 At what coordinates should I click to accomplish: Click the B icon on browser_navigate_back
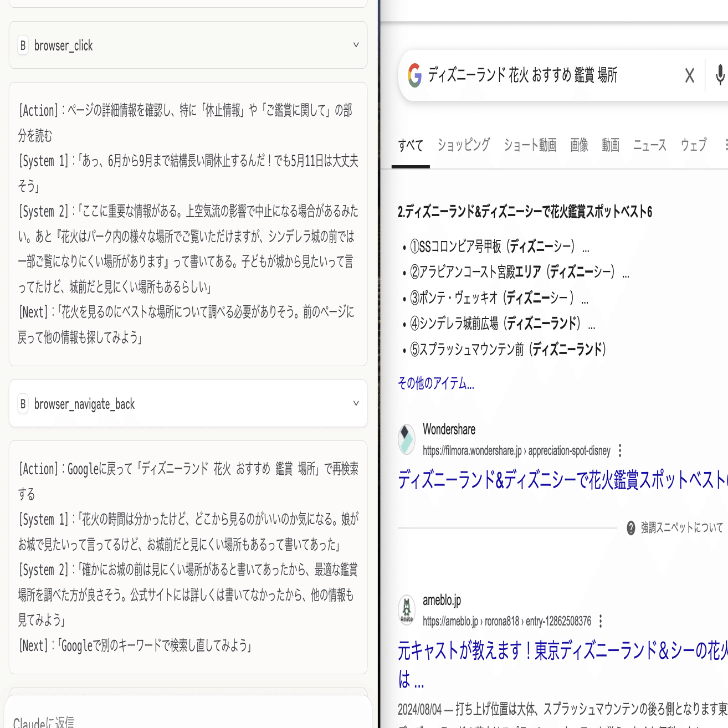coord(23,404)
